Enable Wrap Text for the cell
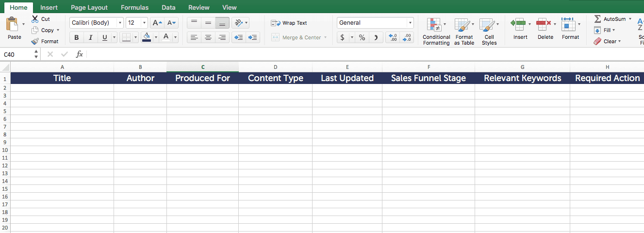This screenshot has width=644, height=233. [x=289, y=23]
